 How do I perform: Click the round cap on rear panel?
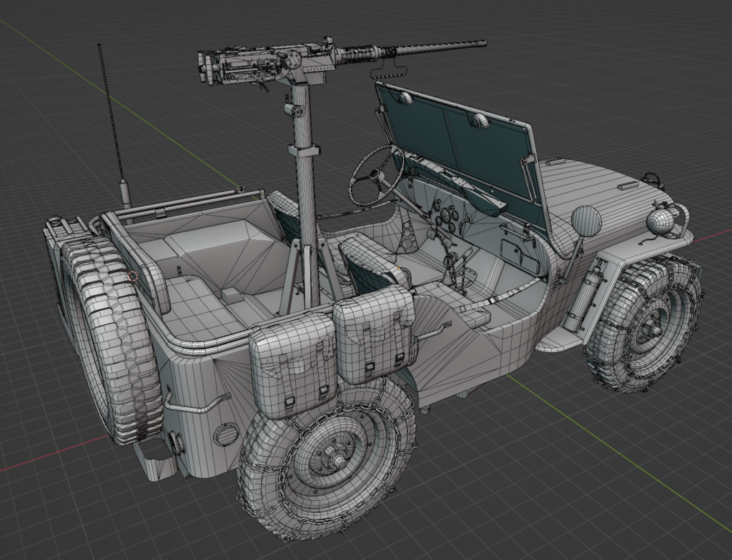tap(227, 434)
